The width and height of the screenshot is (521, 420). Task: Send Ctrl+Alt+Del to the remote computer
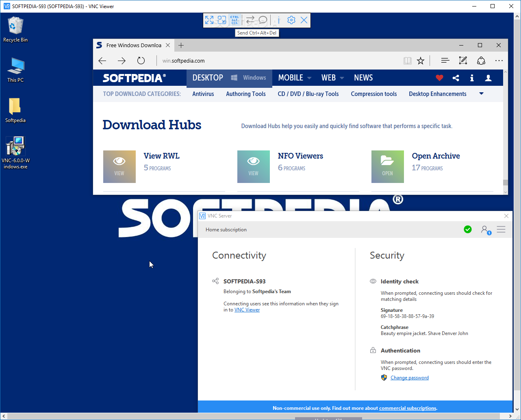[x=234, y=20]
